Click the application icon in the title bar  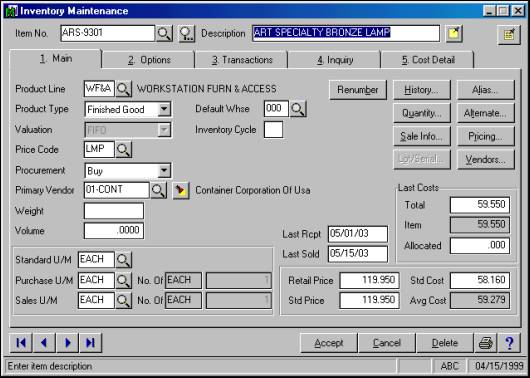(11, 11)
